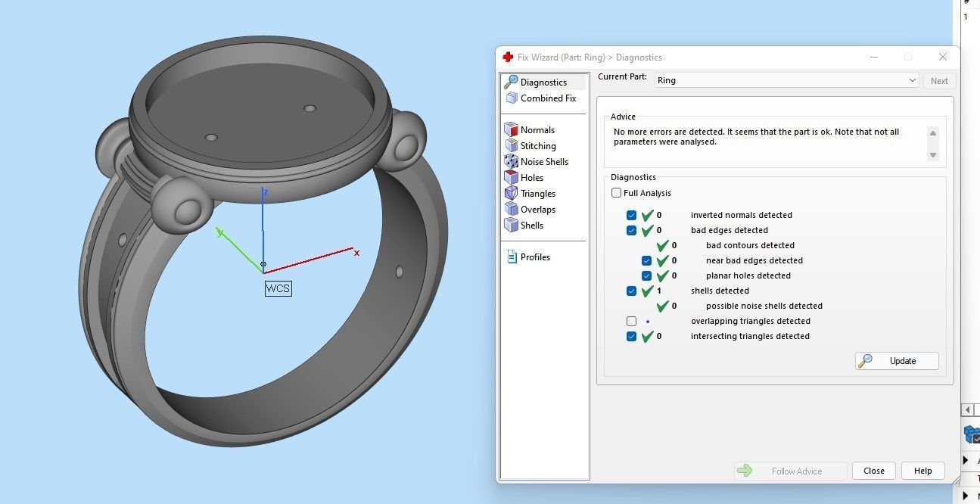Click the Help button
This screenshot has height=504, width=980.
tap(923, 471)
